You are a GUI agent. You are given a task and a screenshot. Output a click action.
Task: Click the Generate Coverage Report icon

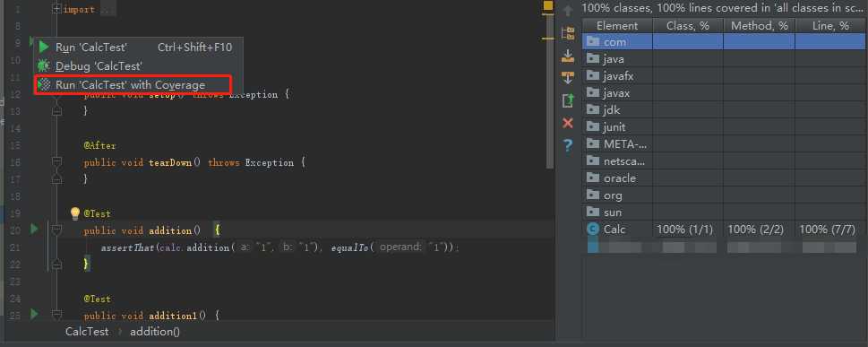pyautogui.click(x=567, y=100)
